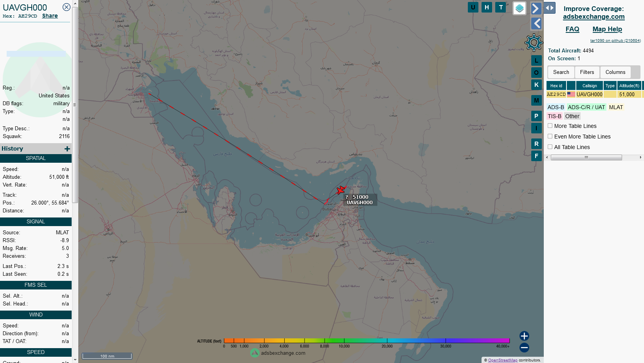Image resolution: width=644 pixels, height=363 pixels.
Task: Open the Filters tab
Action: 587,72
